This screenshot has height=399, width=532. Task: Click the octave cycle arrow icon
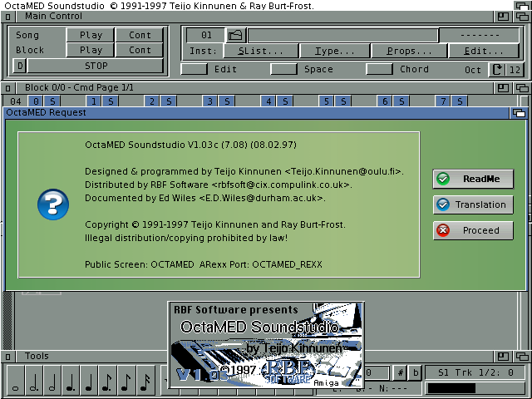tap(497, 70)
